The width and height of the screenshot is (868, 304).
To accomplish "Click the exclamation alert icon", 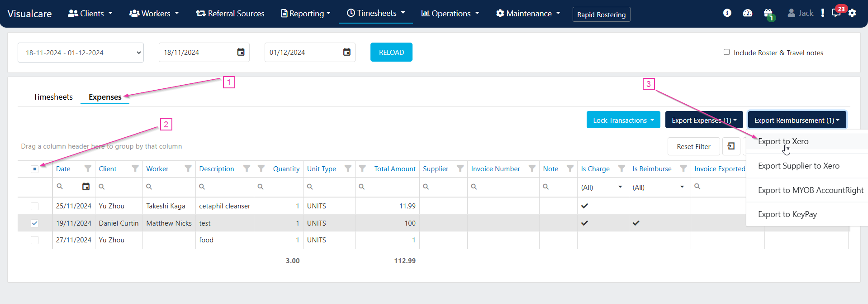I will point(822,13).
